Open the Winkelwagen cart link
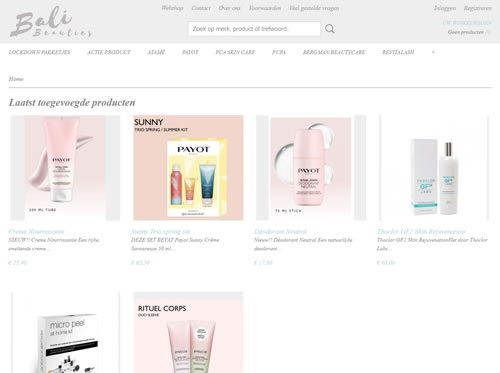The image size is (500, 373). click(x=467, y=23)
